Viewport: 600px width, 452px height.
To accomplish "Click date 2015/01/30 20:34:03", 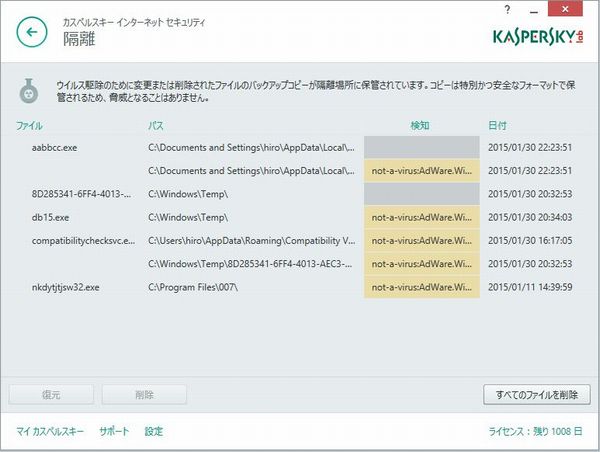I will [x=530, y=217].
